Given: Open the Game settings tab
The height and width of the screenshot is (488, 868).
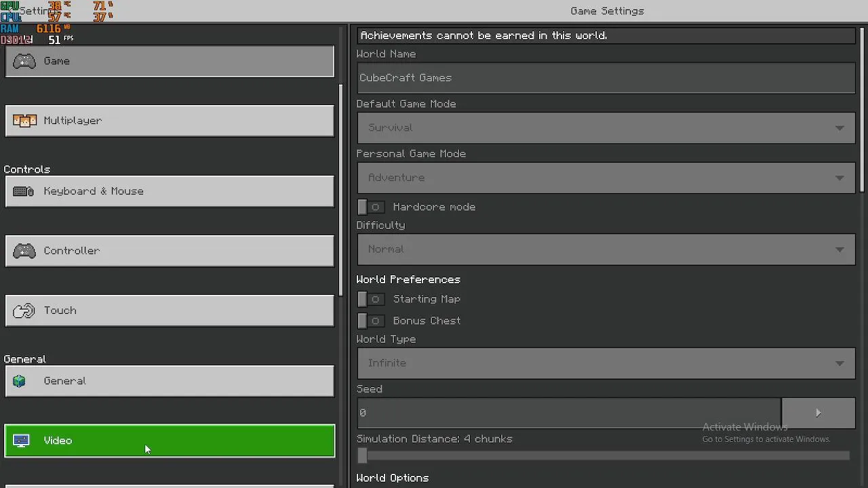Looking at the screenshot, I should (x=170, y=61).
